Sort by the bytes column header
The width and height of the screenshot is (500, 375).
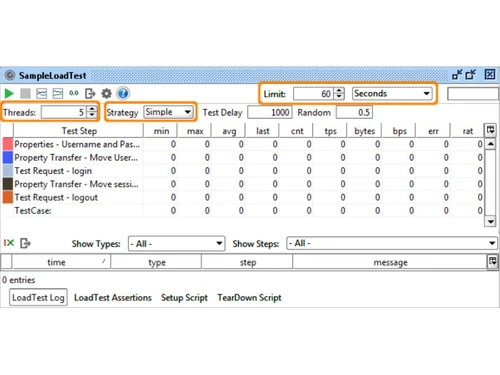(x=365, y=131)
